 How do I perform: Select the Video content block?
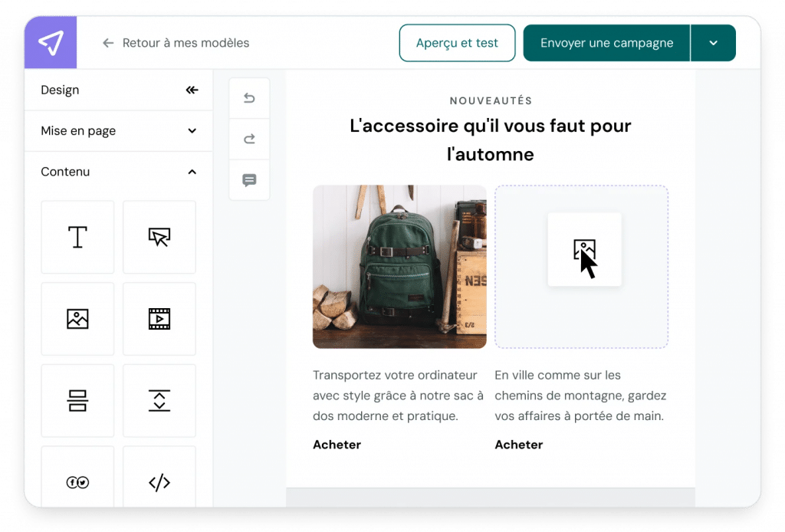159,319
